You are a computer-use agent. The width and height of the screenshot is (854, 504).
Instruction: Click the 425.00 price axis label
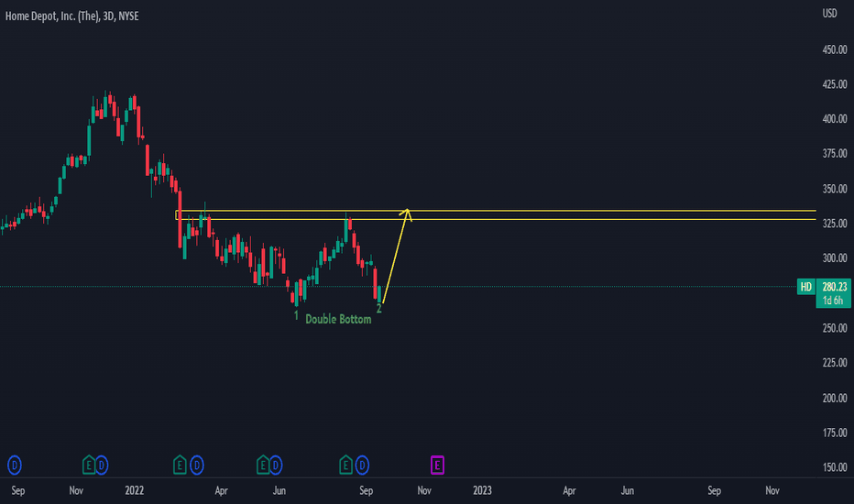835,84
